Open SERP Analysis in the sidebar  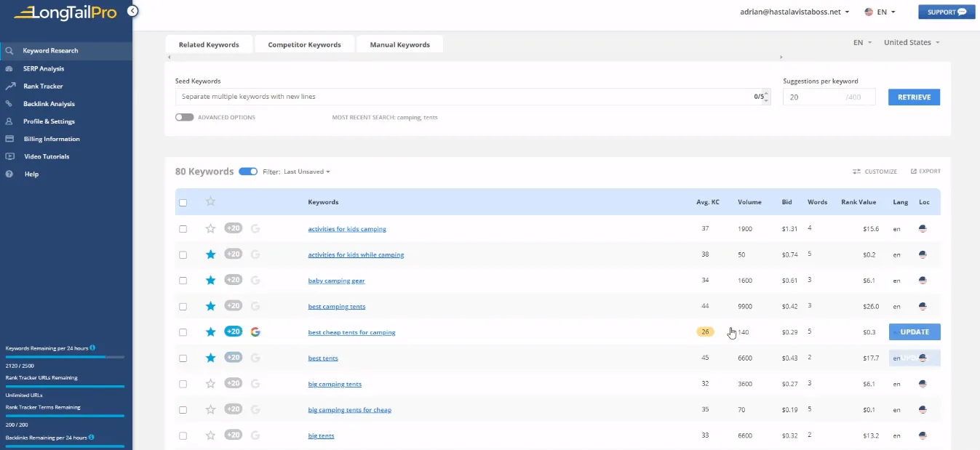point(44,69)
